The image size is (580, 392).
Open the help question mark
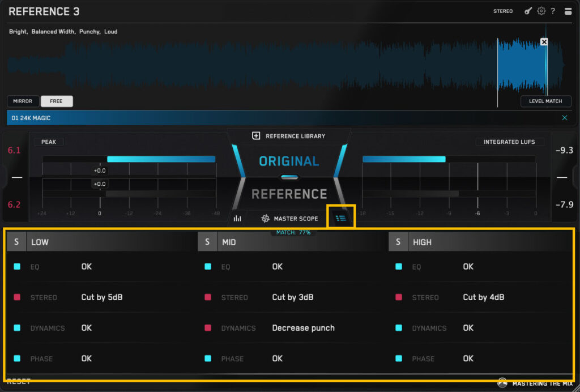click(553, 11)
